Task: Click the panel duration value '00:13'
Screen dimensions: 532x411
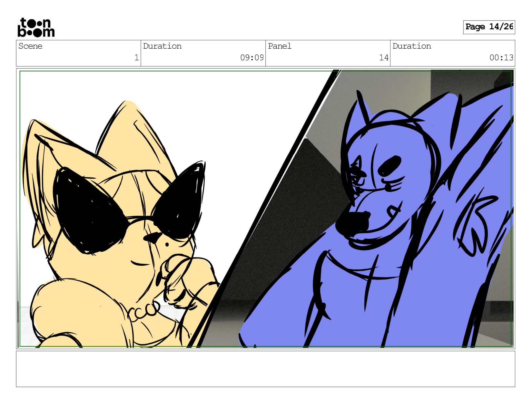Action: pos(501,58)
